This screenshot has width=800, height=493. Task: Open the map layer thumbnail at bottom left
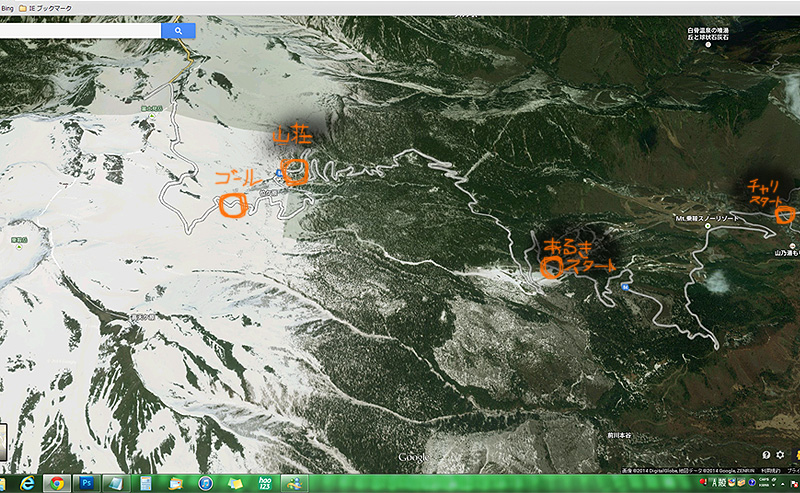tap(3, 442)
